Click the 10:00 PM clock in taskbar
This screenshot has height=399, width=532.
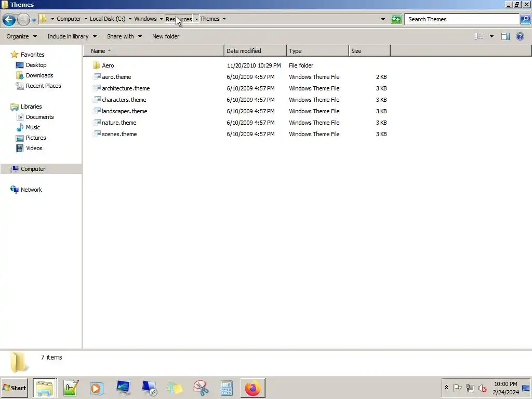tap(506, 384)
